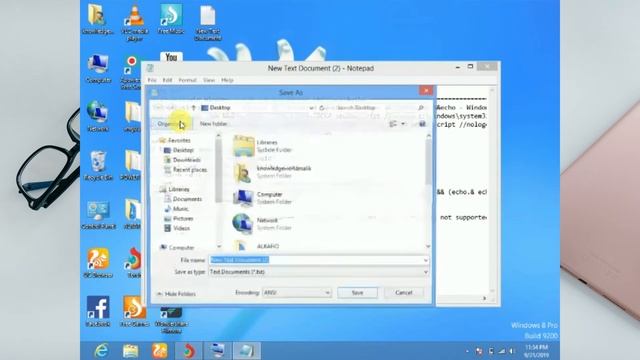640x360 pixels.
Task: Select Pictures in navigation pane
Action: pyautogui.click(x=179, y=219)
